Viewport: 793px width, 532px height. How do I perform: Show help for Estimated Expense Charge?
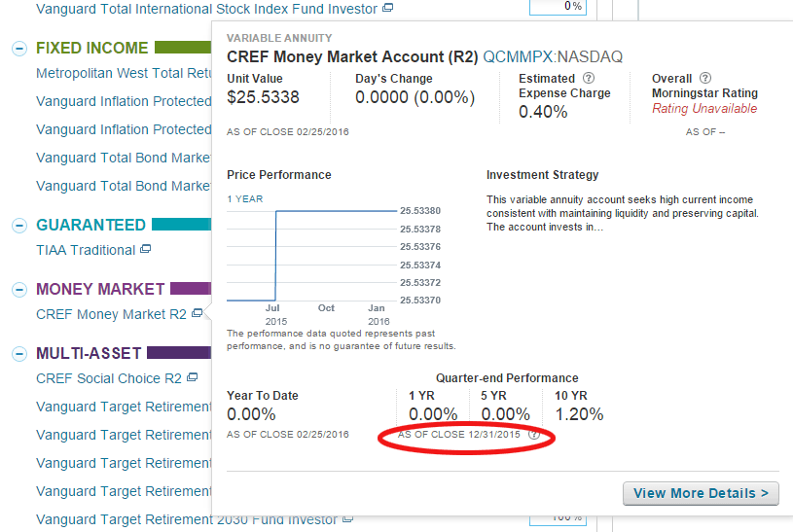589,78
